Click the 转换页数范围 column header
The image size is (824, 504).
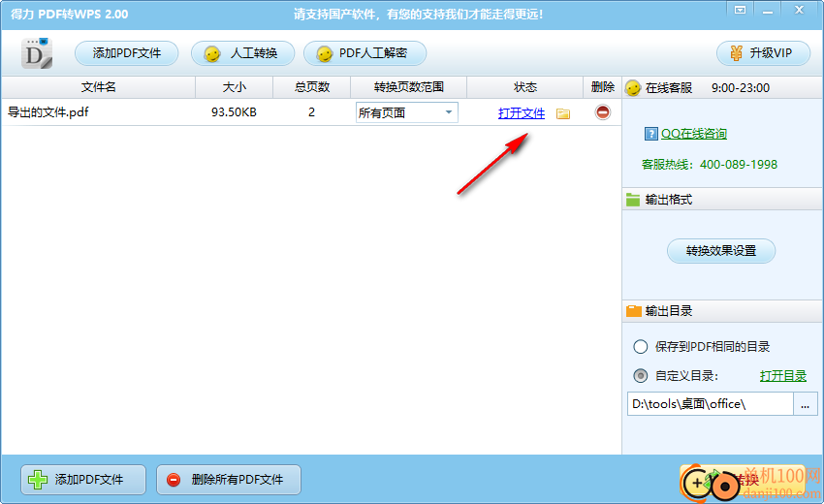408,87
